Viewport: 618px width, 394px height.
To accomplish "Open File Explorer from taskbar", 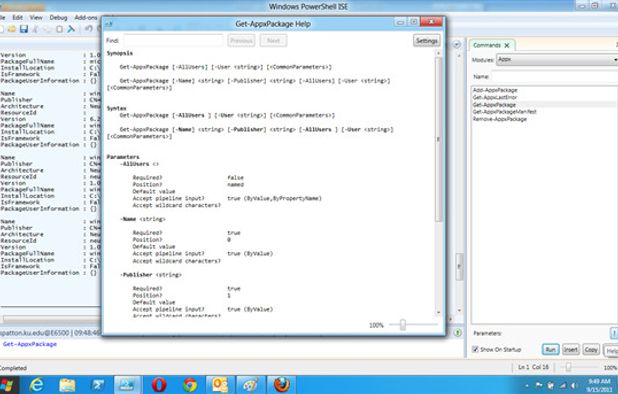I will click(67, 385).
